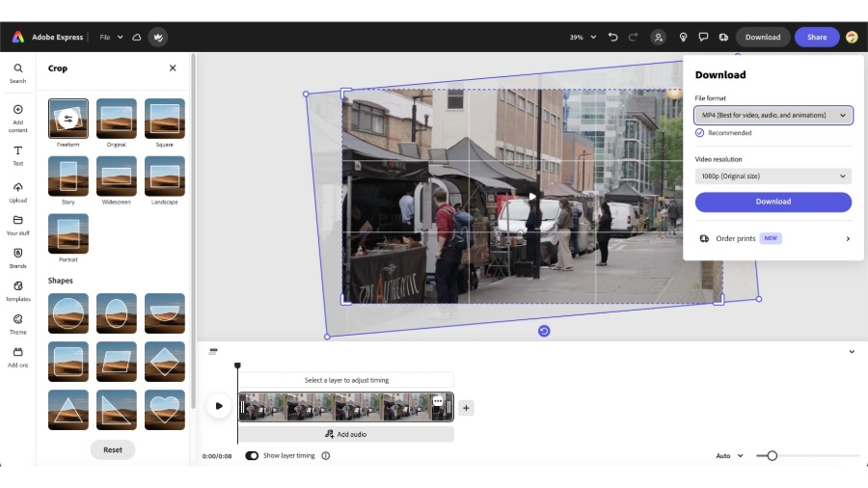Image resolution: width=868 pixels, height=488 pixels.
Task: Click the print order icon in top bar
Action: point(723,37)
